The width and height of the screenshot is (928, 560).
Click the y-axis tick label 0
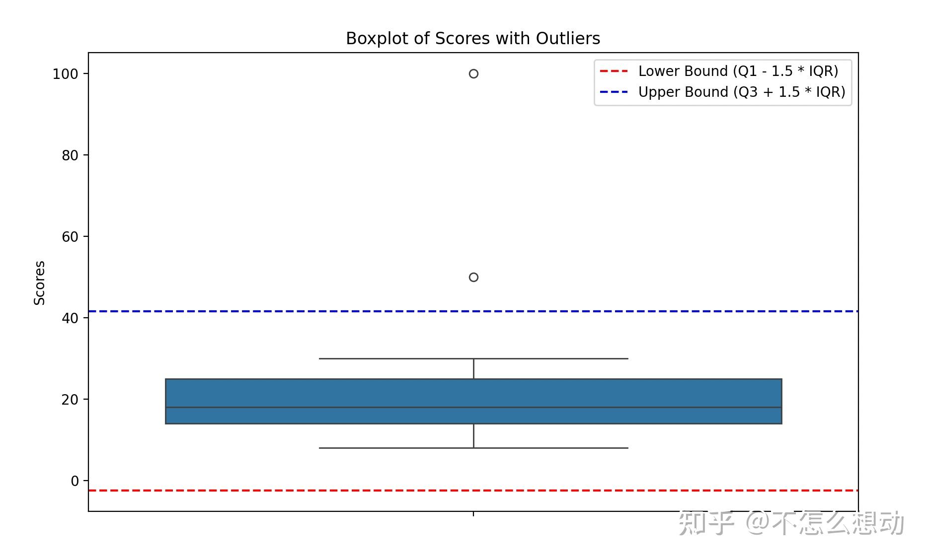click(75, 481)
